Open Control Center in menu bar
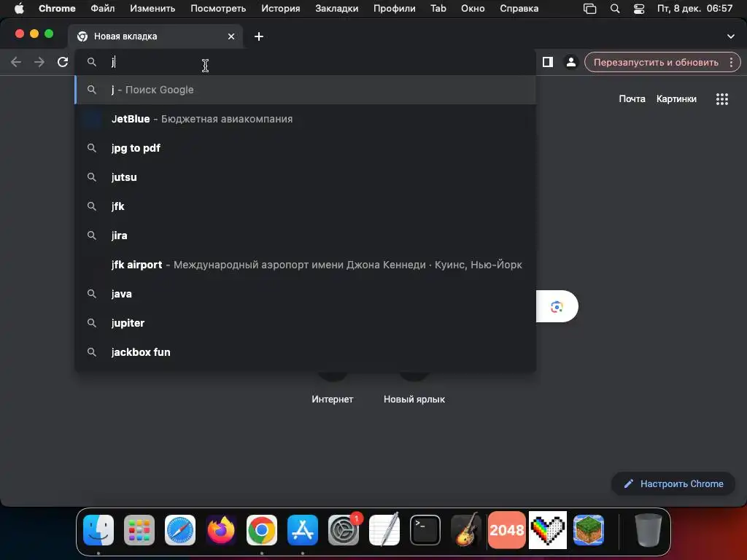Image resolution: width=747 pixels, height=560 pixels. tap(638, 9)
